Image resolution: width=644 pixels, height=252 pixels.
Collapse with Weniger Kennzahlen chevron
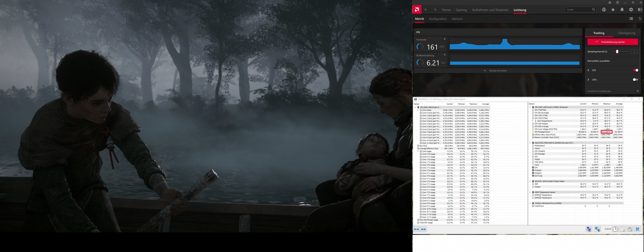click(x=485, y=70)
